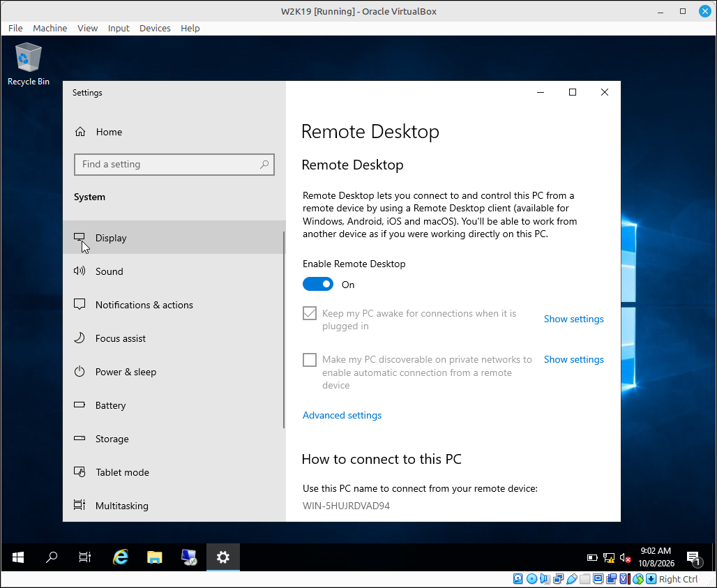Click the Settings gear on the taskbar

(x=223, y=557)
